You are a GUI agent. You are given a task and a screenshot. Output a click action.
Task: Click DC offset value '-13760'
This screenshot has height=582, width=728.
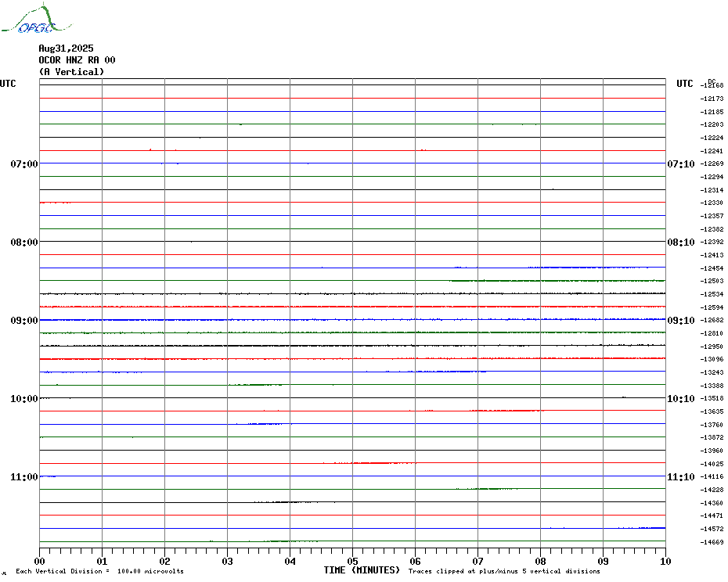tap(712, 425)
